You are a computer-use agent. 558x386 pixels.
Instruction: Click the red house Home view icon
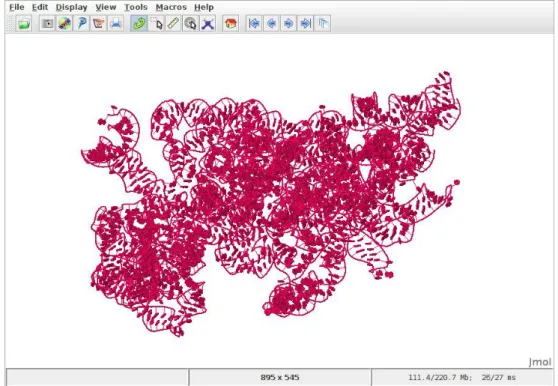(231, 24)
